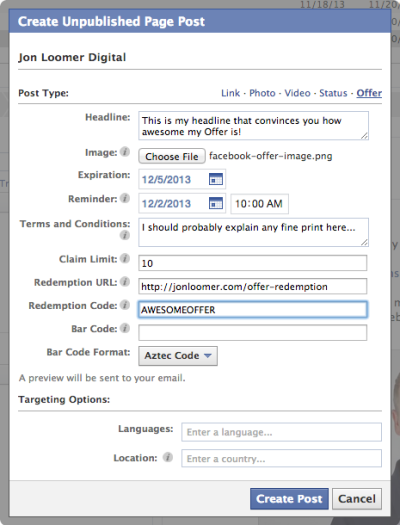This screenshot has width=400, height=525.
Task: Click the Jon Loomer Digital page name
Action: click(72, 58)
